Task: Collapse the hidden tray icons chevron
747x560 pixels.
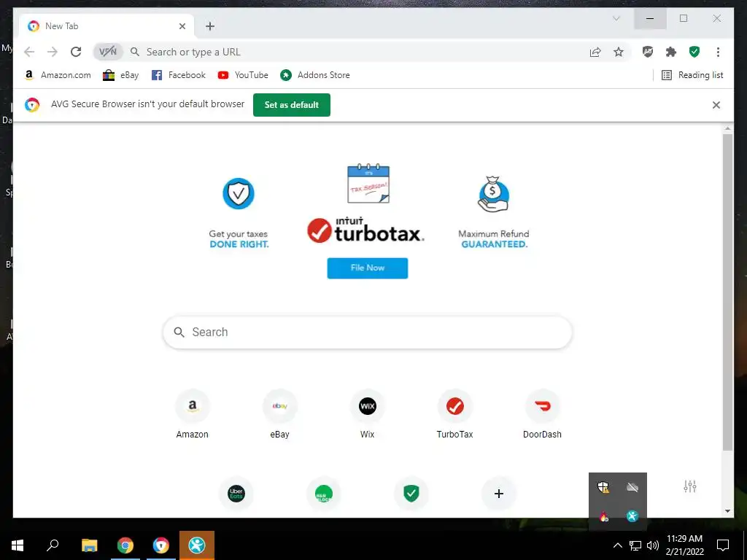Action: (617, 545)
